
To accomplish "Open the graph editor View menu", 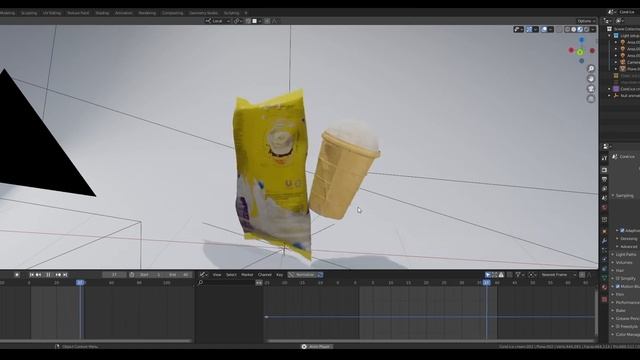I will click(217, 275).
